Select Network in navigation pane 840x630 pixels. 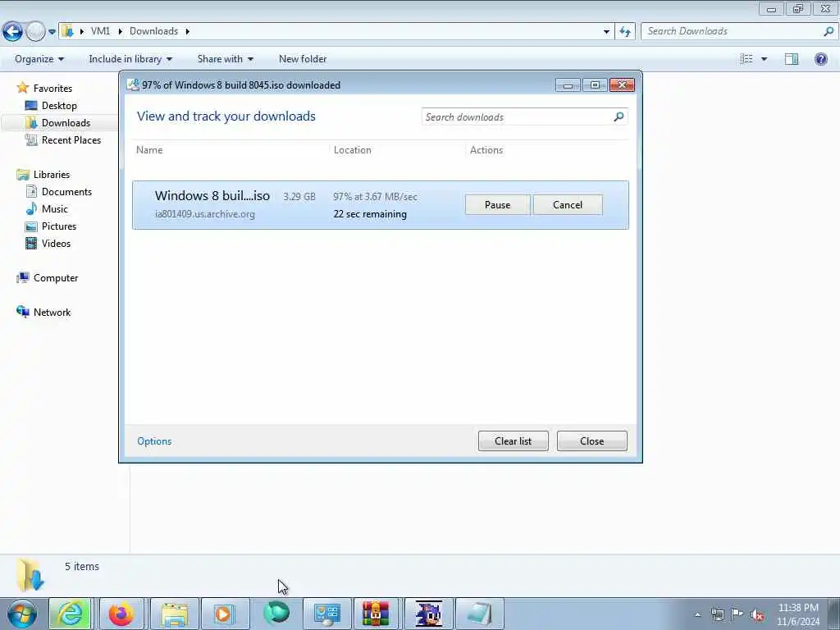[x=52, y=313]
